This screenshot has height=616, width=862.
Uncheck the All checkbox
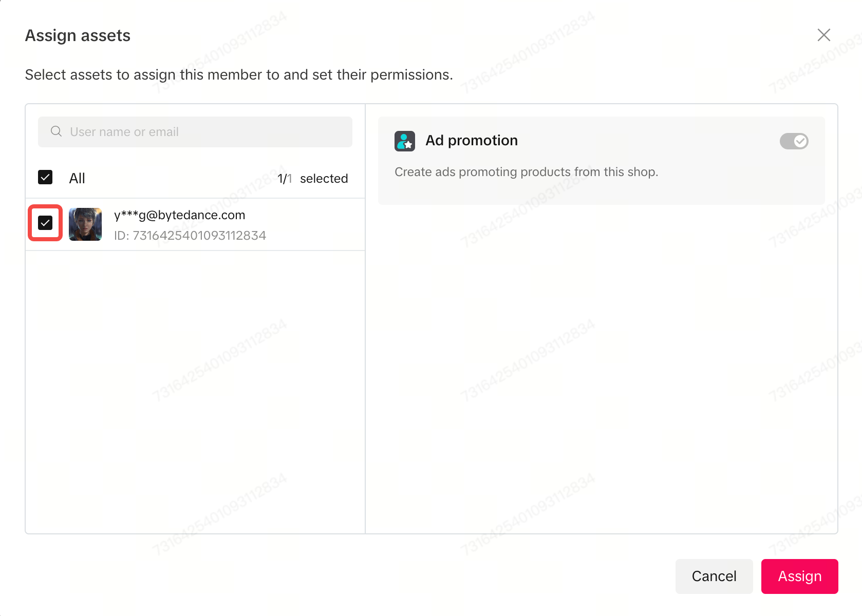click(x=45, y=178)
